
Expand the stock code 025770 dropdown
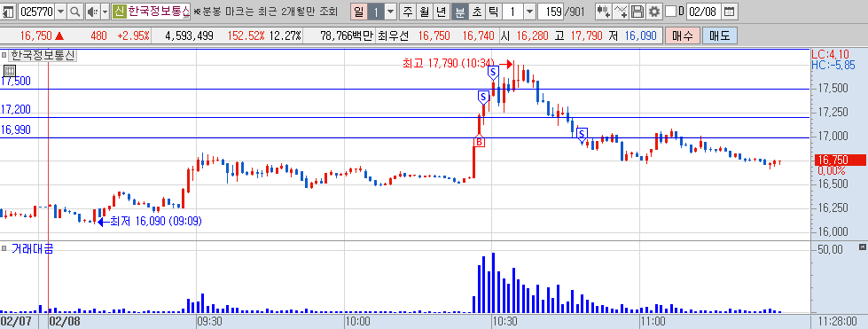click(x=61, y=11)
